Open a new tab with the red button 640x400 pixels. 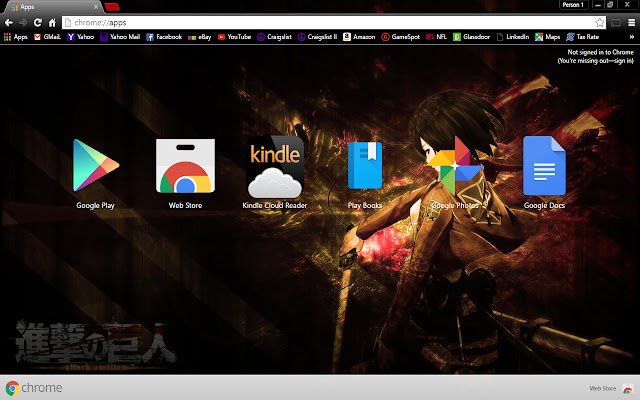(x=111, y=7)
